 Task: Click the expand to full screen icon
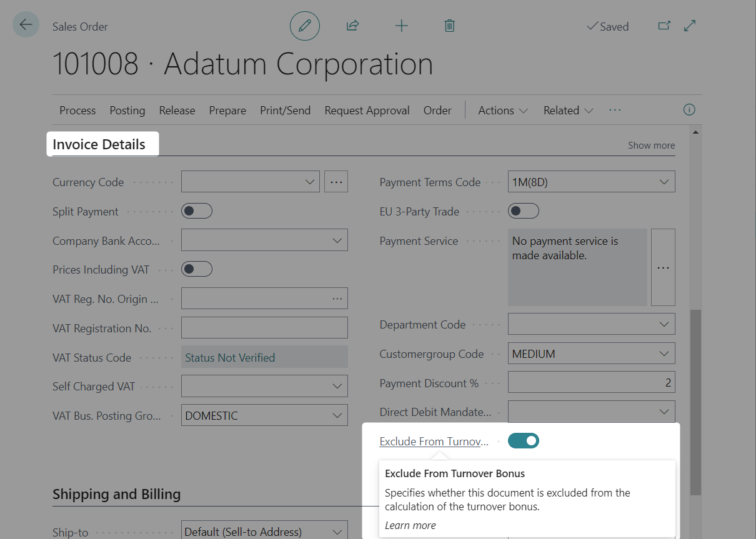[x=690, y=26]
